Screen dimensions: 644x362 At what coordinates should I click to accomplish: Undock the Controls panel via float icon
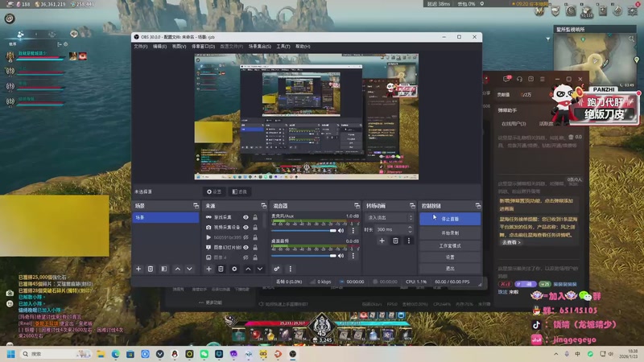[478, 206]
